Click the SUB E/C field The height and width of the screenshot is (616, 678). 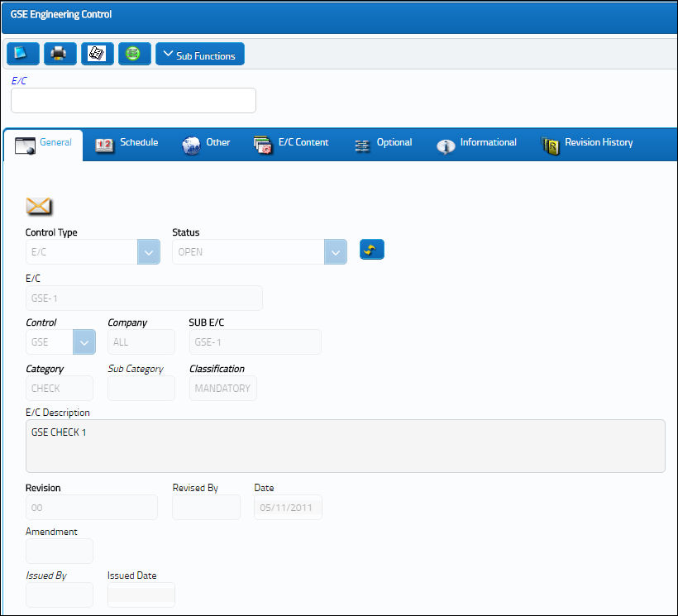[255, 342]
